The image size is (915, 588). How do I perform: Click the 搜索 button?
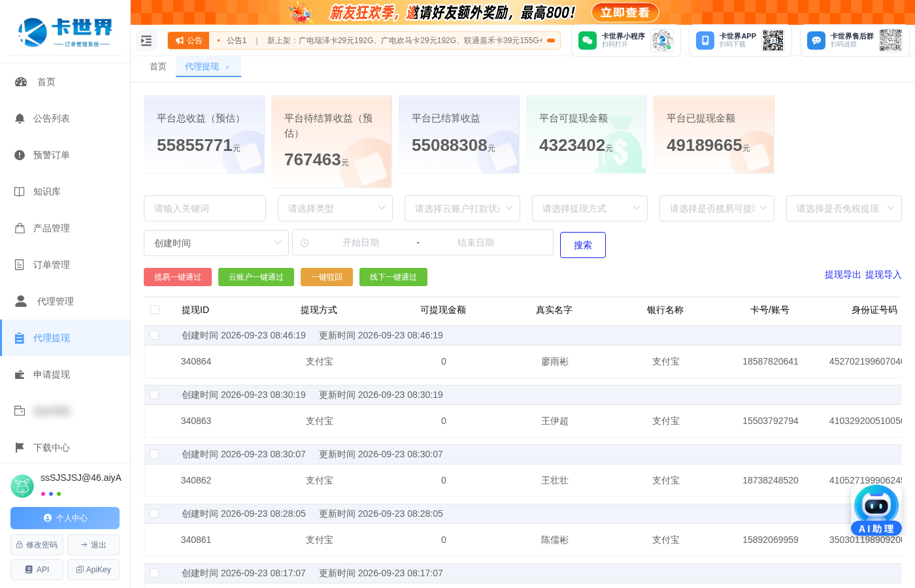583,245
